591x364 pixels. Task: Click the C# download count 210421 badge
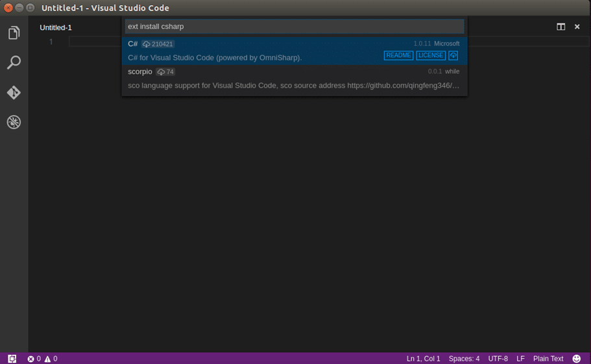[x=158, y=44]
